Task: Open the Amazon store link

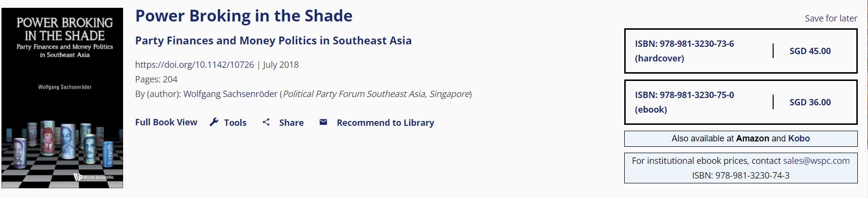Action: (752, 139)
